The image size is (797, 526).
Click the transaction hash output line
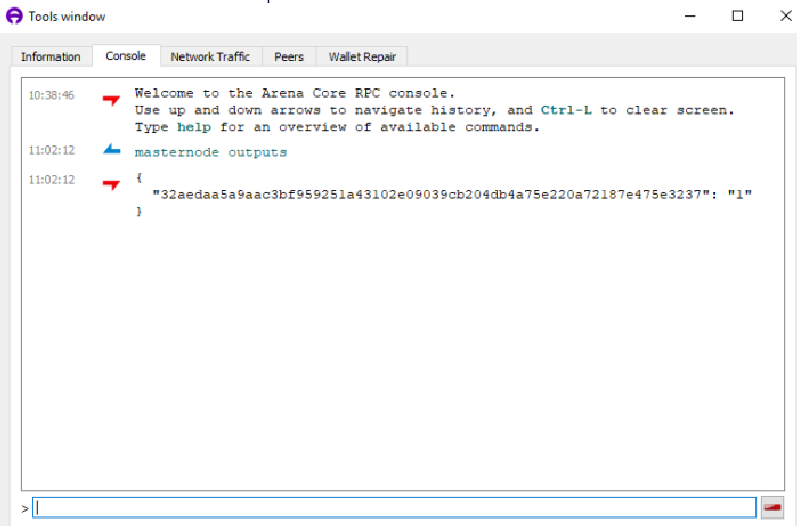(x=452, y=194)
